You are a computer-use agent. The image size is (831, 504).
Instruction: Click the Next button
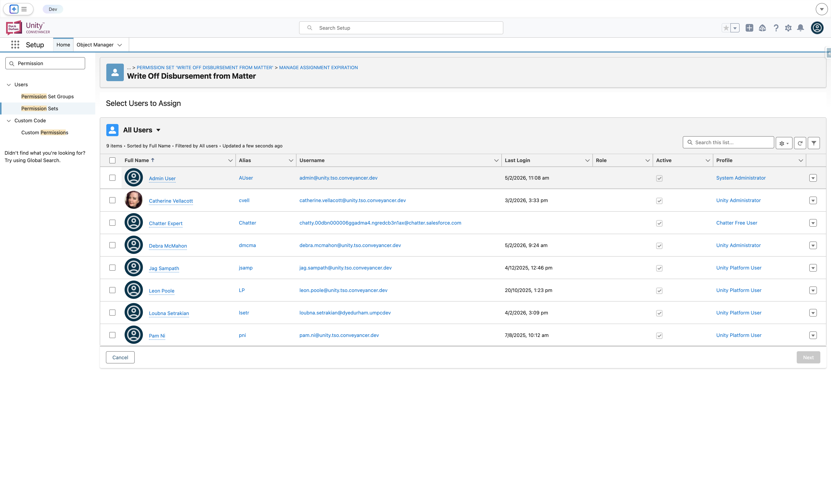808,357
